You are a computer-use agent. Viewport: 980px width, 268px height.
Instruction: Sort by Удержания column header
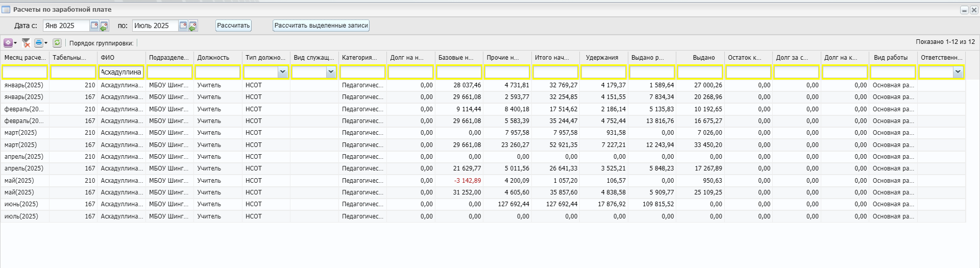click(604, 58)
